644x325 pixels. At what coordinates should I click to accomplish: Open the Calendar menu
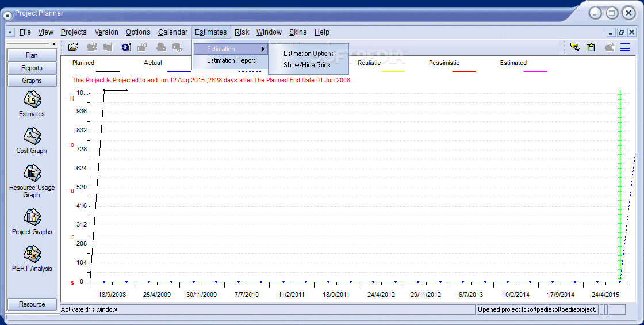click(172, 32)
